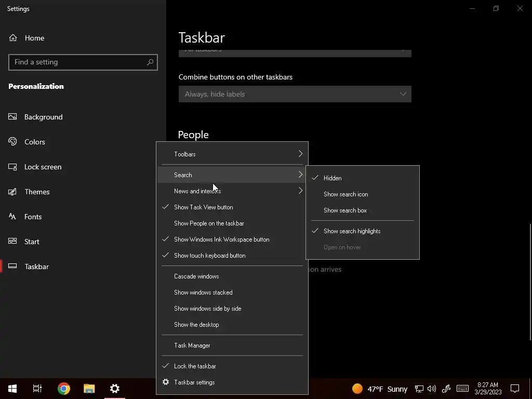The image size is (532, 399).
Task: Click the Colors palette icon
Action: pyautogui.click(x=12, y=141)
